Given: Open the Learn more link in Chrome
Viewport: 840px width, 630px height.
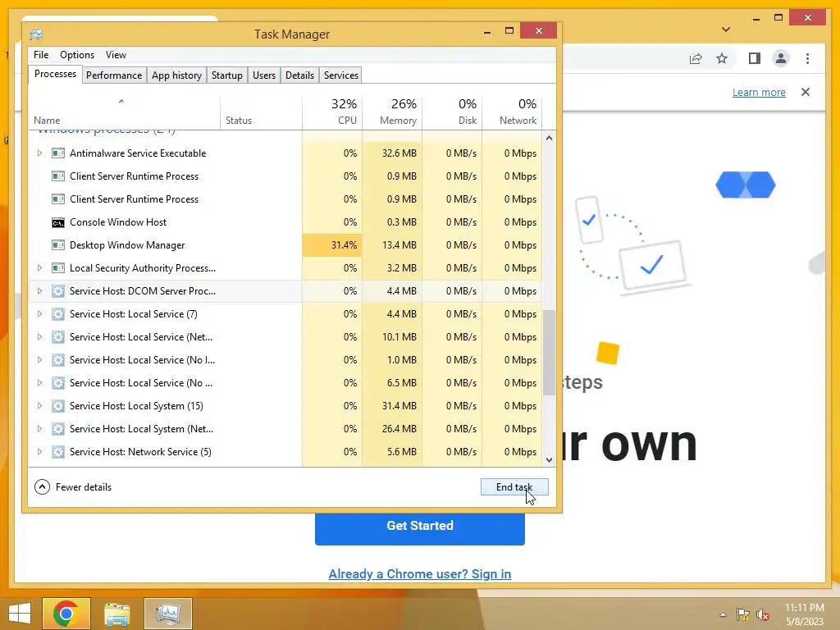Looking at the screenshot, I should tap(759, 93).
